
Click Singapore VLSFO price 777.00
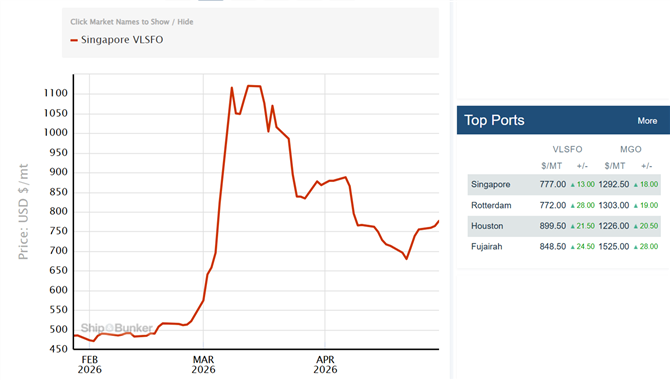click(552, 184)
